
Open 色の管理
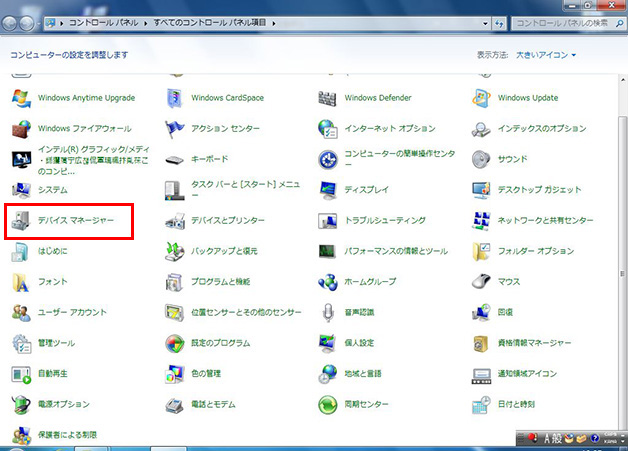click(193, 374)
